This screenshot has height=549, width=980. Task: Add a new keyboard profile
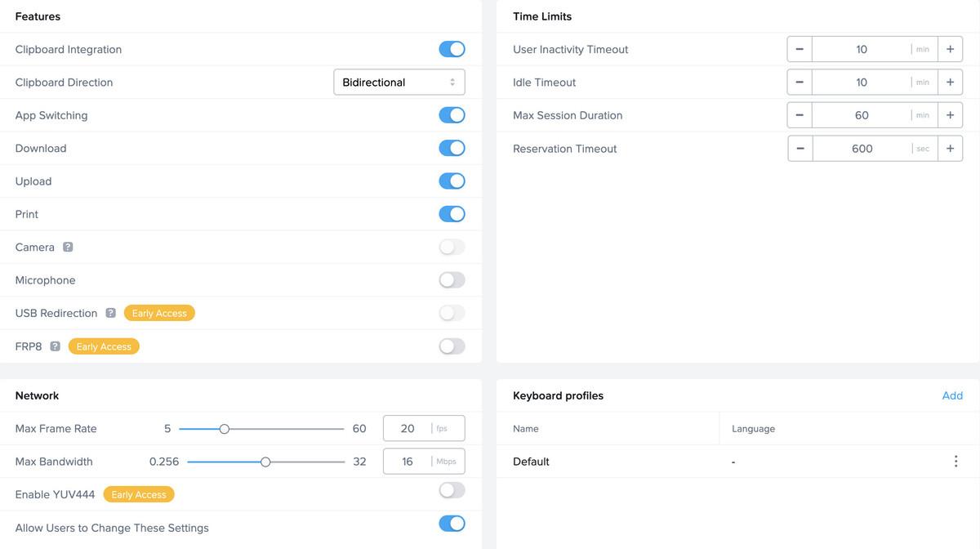(x=952, y=395)
